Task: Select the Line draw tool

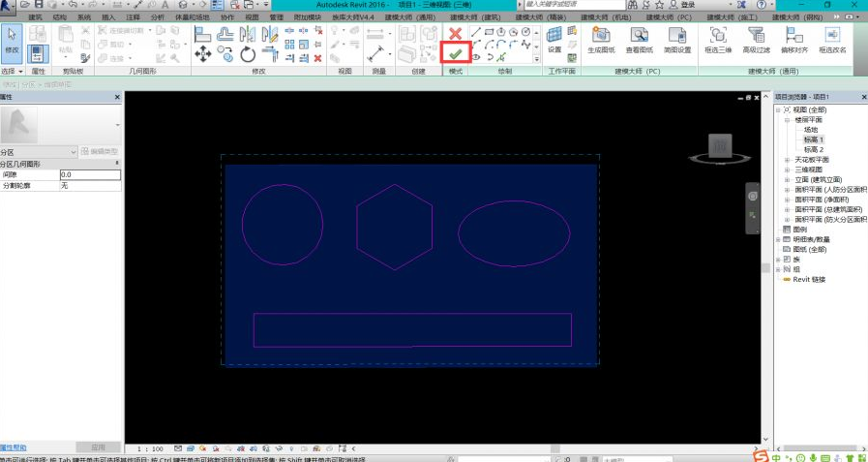Action: click(475, 32)
